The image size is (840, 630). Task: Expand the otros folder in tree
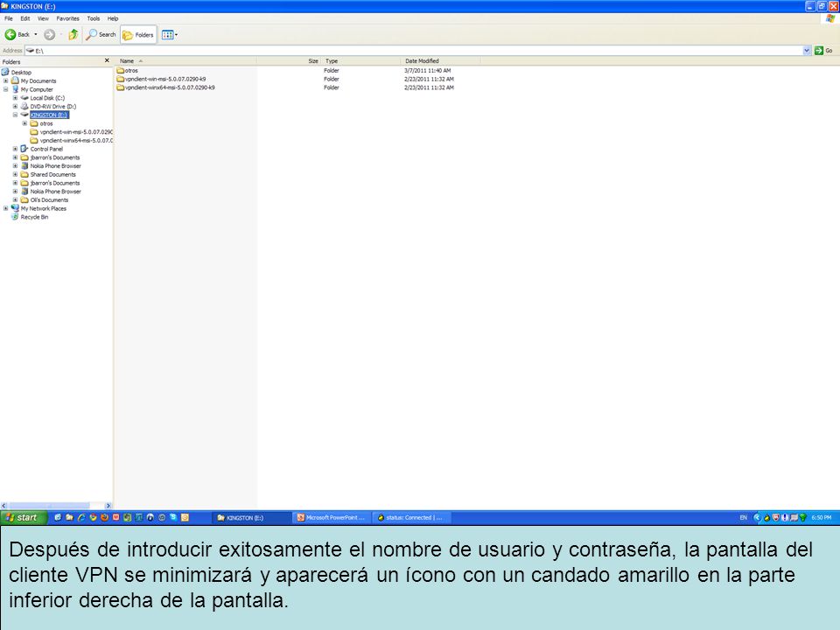[x=24, y=123]
